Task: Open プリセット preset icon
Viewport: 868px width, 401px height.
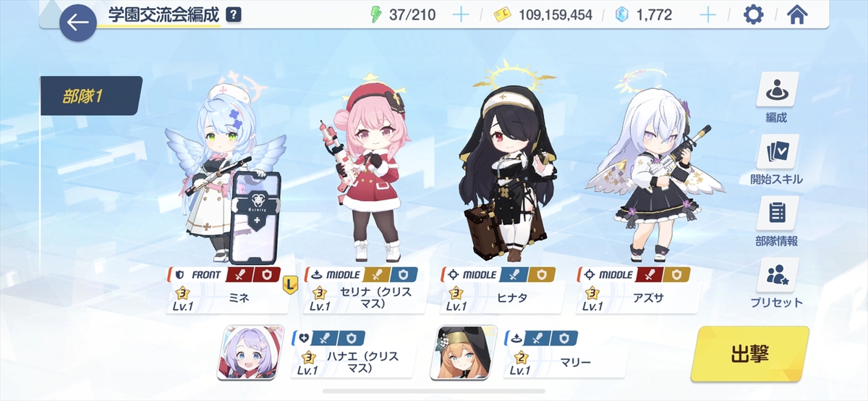Action: 777,283
